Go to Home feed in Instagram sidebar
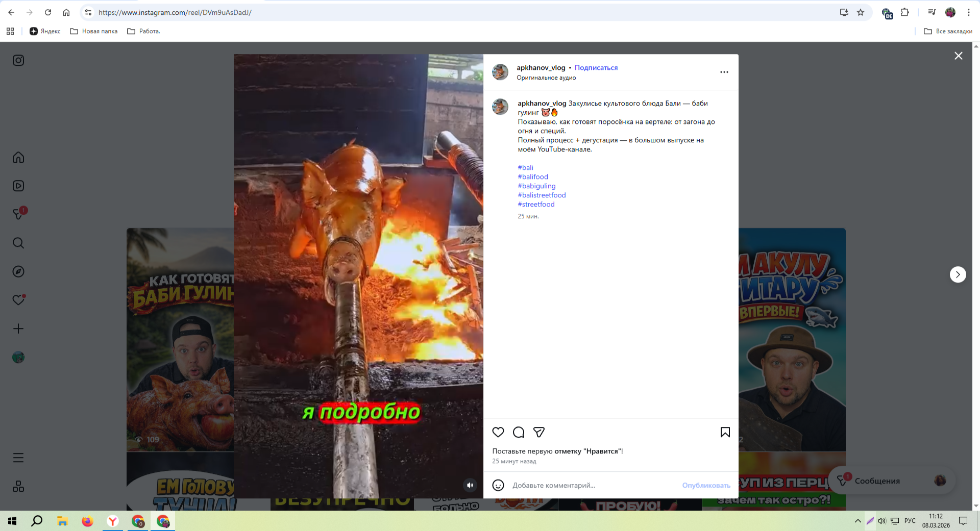The height and width of the screenshot is (531, 980). 18,157
